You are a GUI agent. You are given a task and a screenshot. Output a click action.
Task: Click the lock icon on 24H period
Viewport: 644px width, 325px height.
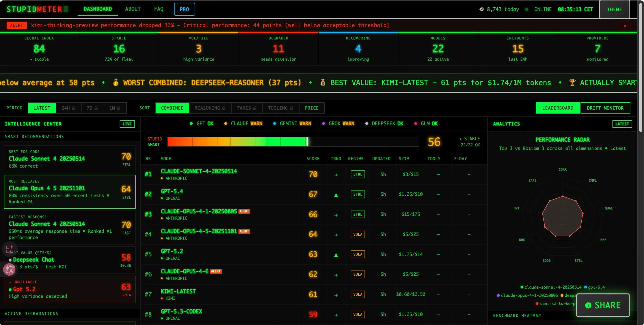[x=73, y=108]
